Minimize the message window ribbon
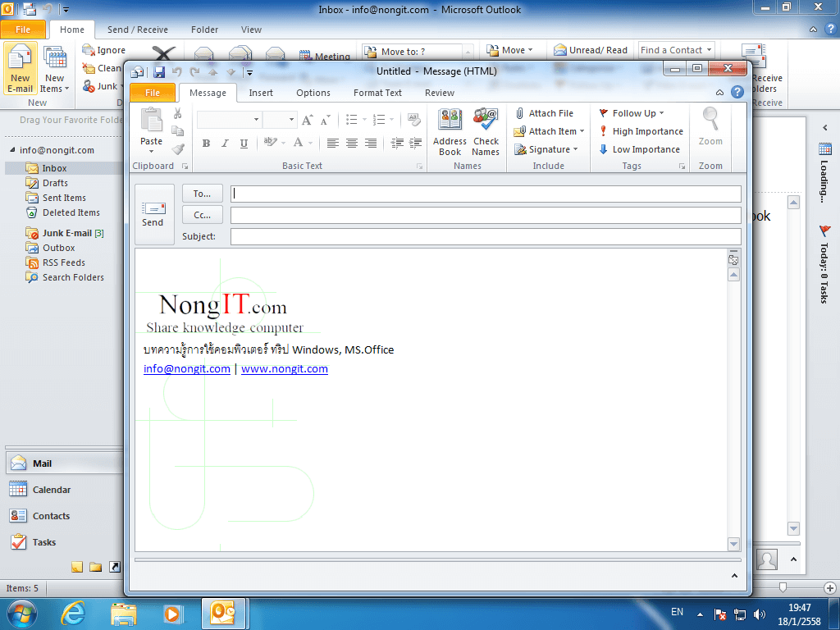Viewport: 840px width, 630px height. pyautogui.click(x=720, y=93)
